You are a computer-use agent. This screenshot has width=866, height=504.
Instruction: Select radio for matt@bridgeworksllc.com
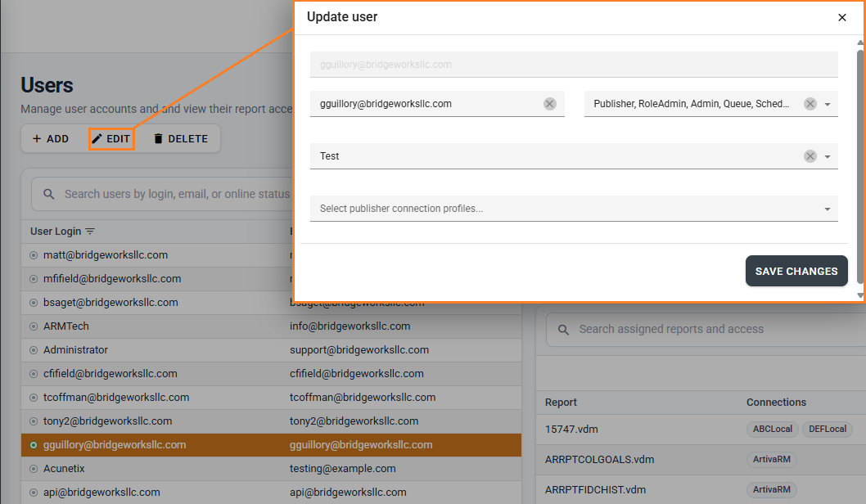34,255
